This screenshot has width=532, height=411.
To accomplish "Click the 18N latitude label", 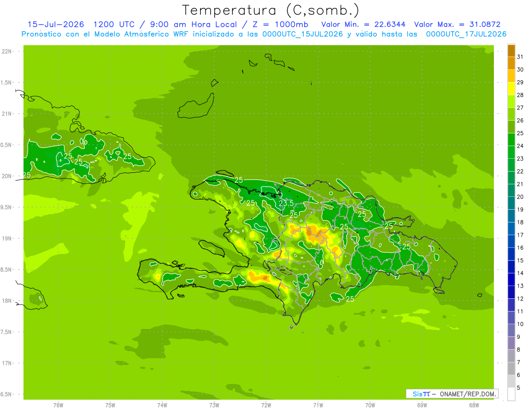I will click(x=7, y=301).
